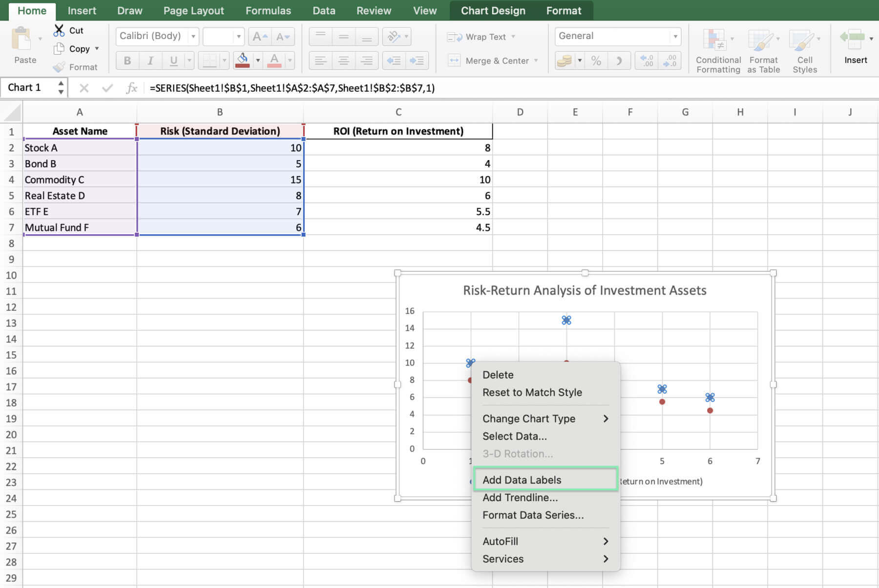Click Reset to Match Style
Screen dimensions: 879x588
coord(545,392)
